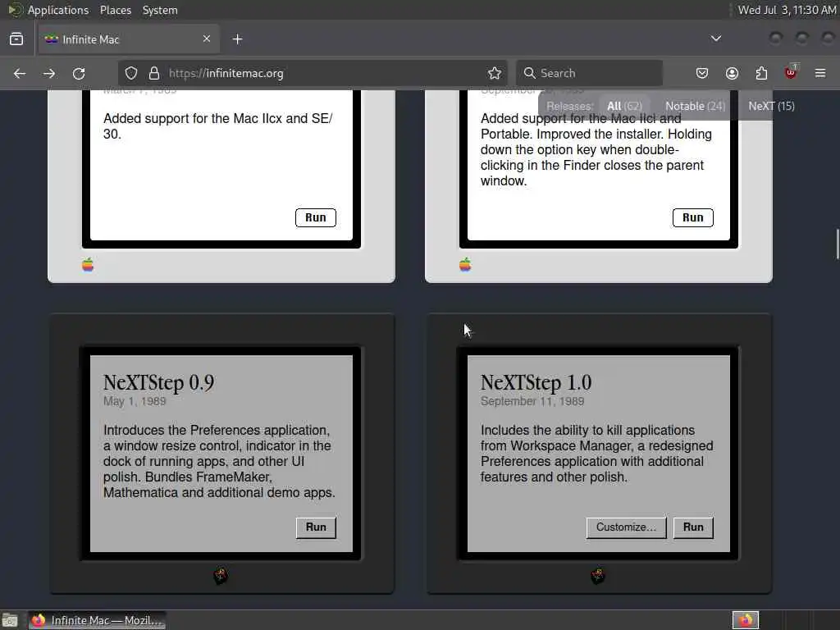The image size is (840, 630).
Task: Open the tracking protection shield icon
Action: [x=131, y=73]
